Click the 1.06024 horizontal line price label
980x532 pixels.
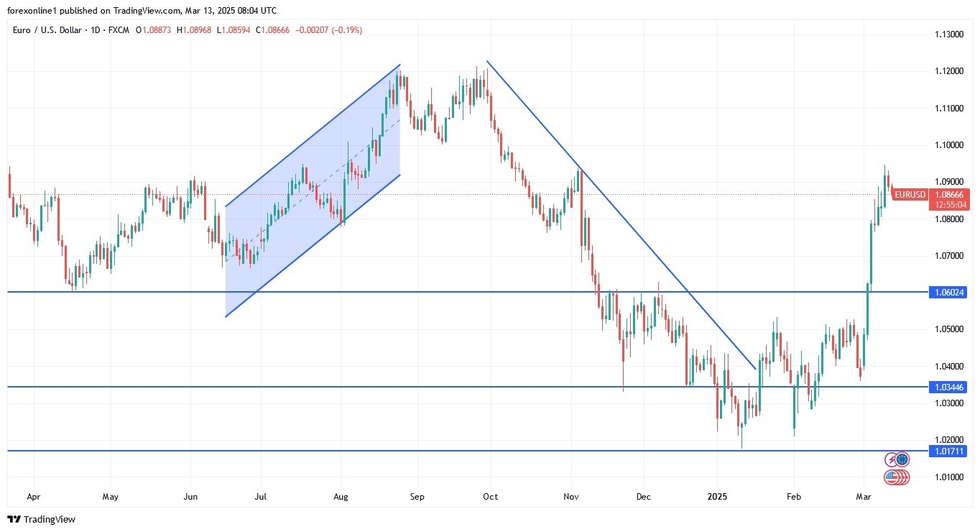pyautogui.click(x=948, y=292)
